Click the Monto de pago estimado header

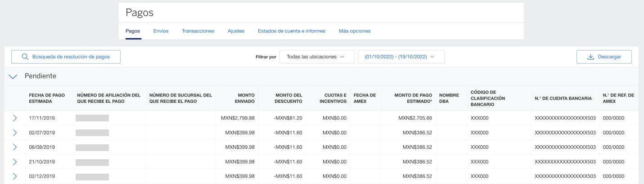(413, 98)
